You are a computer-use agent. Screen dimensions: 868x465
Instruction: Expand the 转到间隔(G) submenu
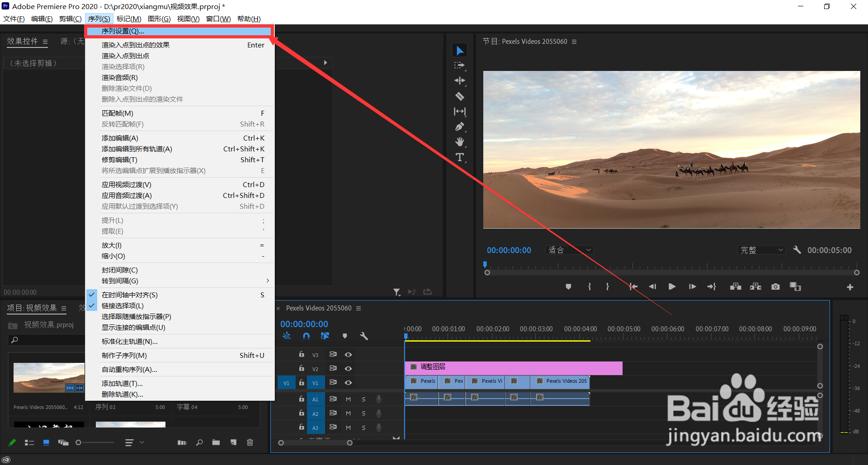(180, 281)
